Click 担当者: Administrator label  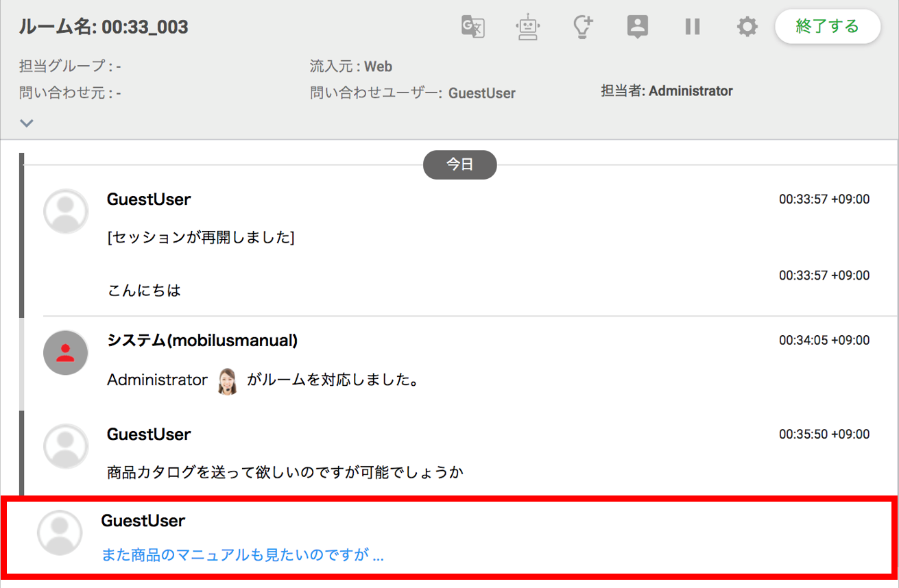667,91
